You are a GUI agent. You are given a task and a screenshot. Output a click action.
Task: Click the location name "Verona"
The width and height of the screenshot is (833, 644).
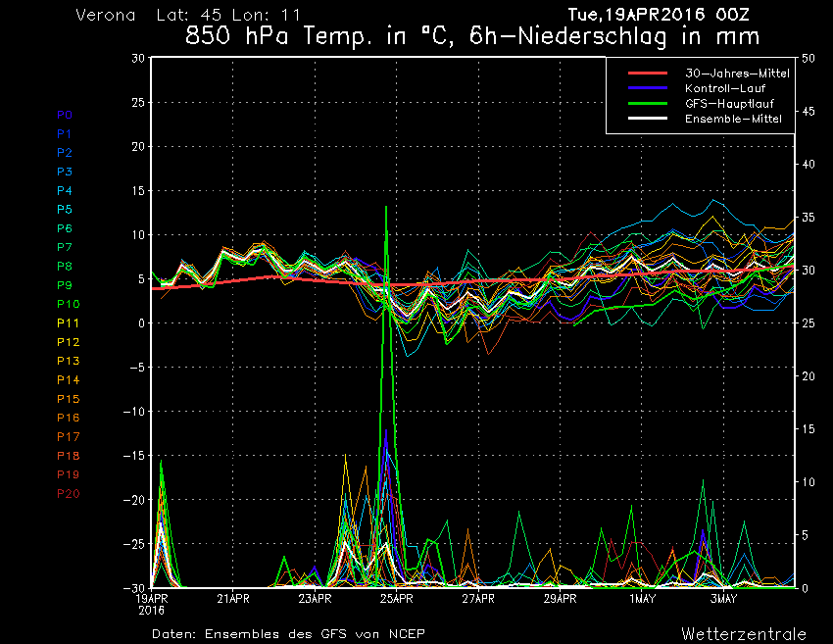pos(106,15)
